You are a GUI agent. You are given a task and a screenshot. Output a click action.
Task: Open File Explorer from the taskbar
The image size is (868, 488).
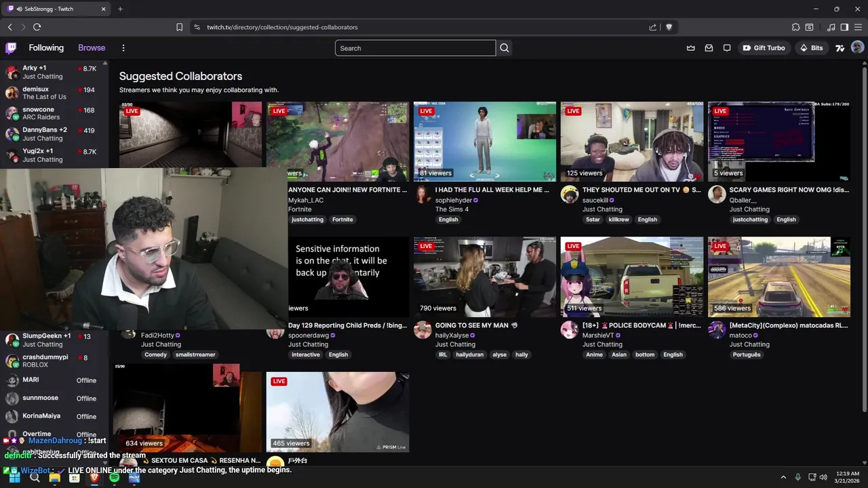tap(54, 478)
